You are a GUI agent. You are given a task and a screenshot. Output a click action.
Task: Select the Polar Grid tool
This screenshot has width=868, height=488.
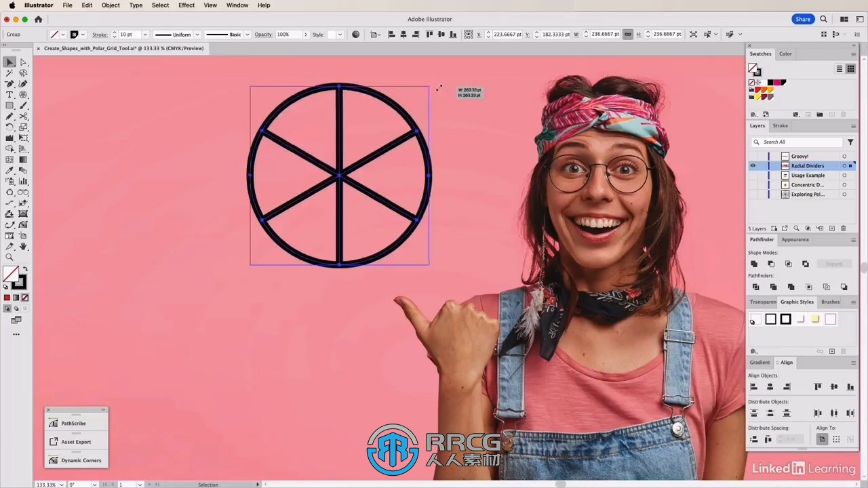[x=23, y=95]
